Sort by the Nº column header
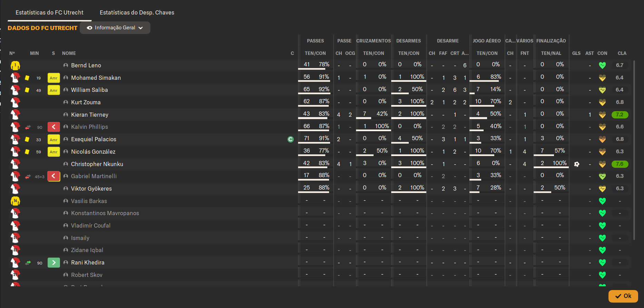The width and height of the screenshot is (644, 308). tap(12, 53)
